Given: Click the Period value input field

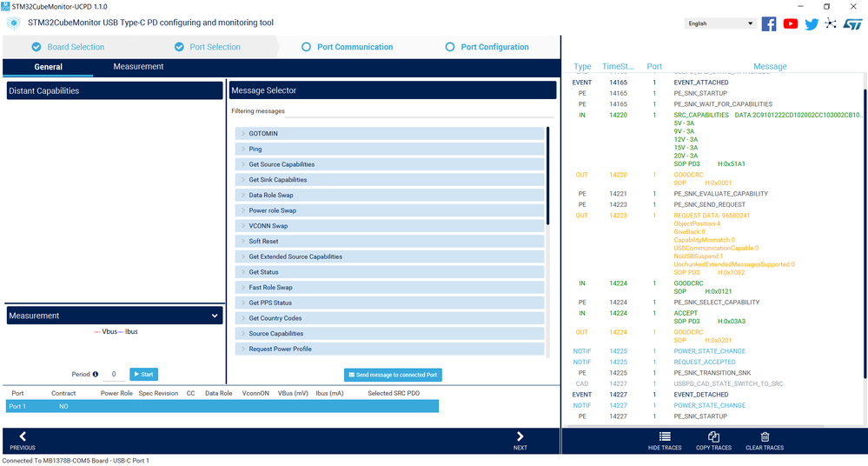Looking at the screenshot, I should click(x=114, y=375).
